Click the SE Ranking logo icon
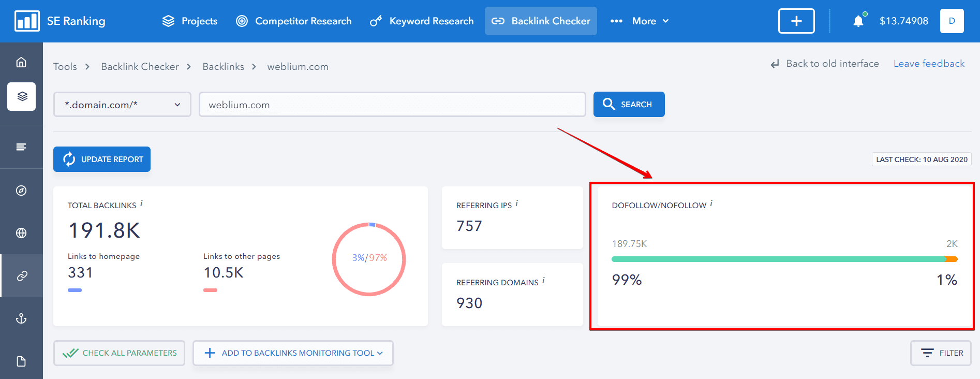The width and height of the screenshot is (980, 379). coord(27,21)
